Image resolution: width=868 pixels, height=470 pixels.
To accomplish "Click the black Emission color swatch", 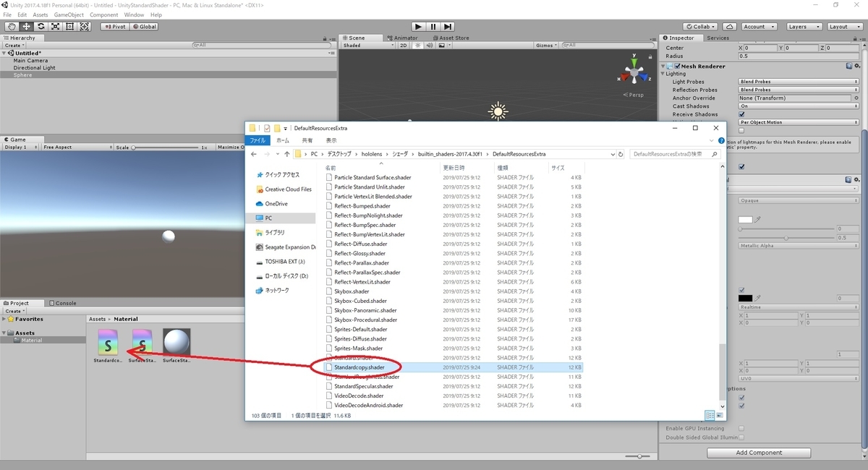I will [745, 298].
